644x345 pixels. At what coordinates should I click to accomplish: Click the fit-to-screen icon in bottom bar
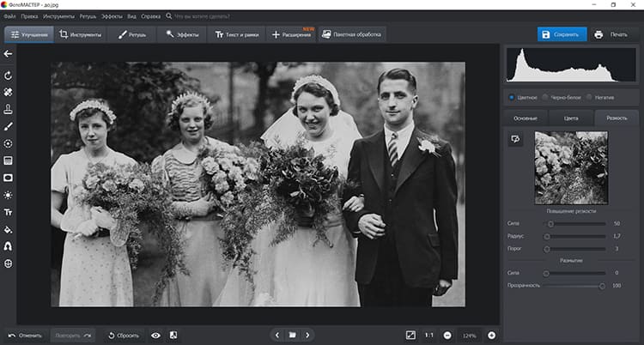[x=410, y=335]
